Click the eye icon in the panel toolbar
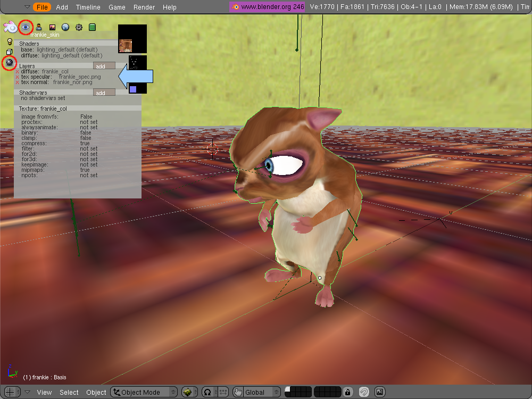532x399 pixels. 25,27
